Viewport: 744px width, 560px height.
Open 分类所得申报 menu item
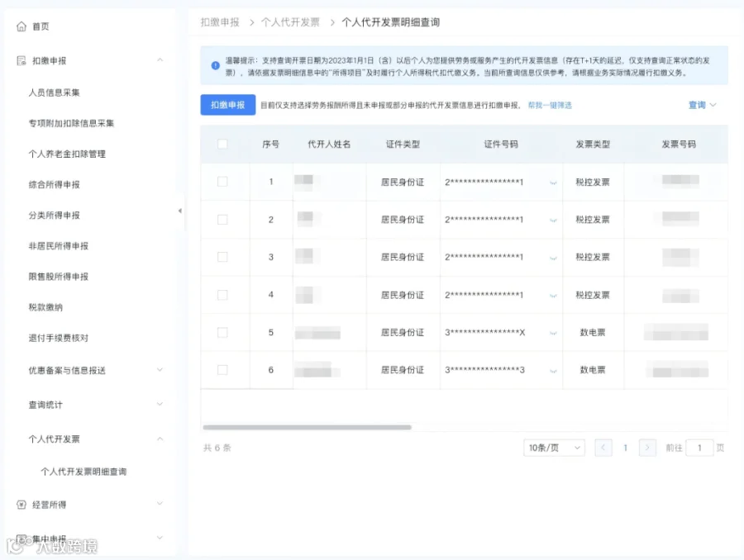[x=54, y=216]
